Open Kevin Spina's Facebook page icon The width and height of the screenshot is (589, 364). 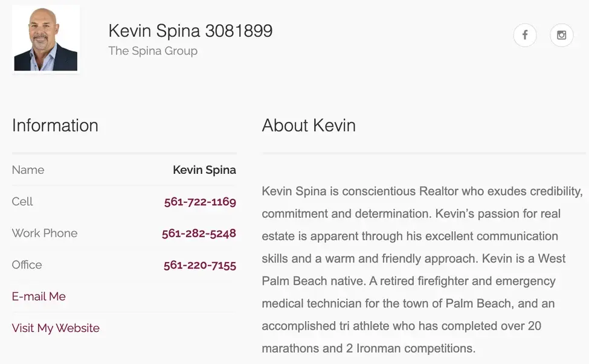pos(524,35)
